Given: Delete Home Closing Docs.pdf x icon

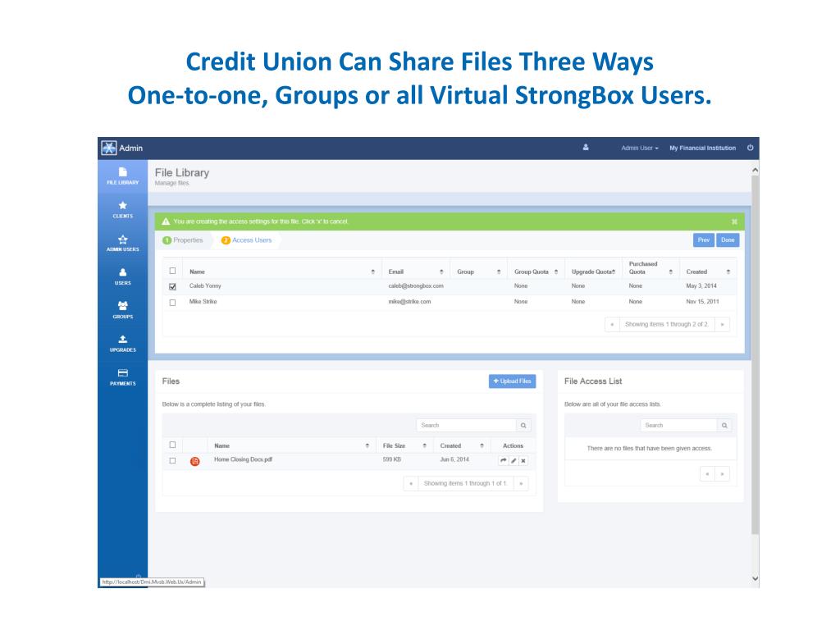Looking at the screenshot, I should pos(523,460).
